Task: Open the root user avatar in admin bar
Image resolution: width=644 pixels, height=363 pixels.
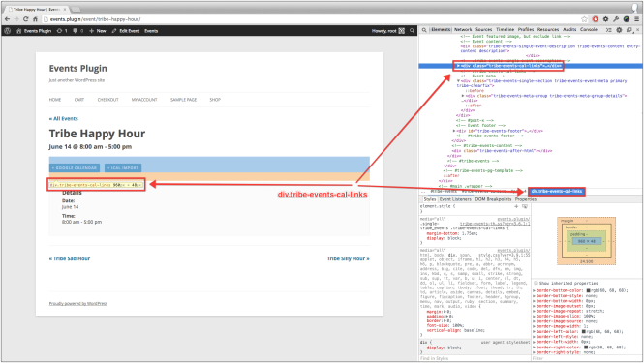Action: point(401,31)
